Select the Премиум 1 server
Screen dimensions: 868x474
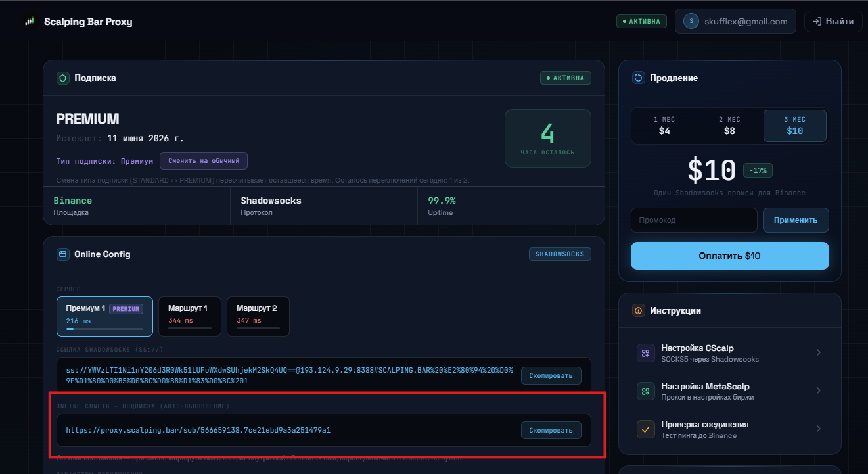[x=105, y=316]
